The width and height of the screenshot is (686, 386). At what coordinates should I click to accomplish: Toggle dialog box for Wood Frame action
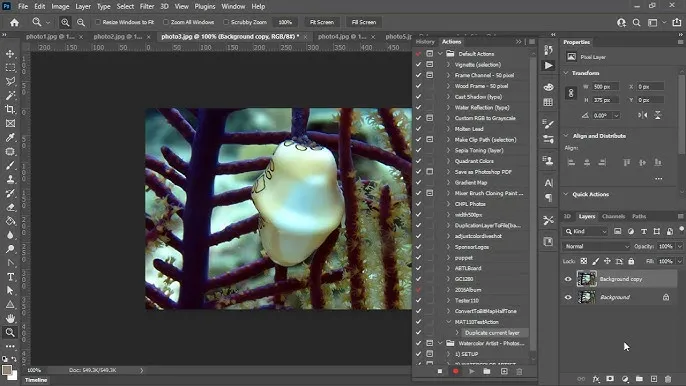click(x=430, y=86)
